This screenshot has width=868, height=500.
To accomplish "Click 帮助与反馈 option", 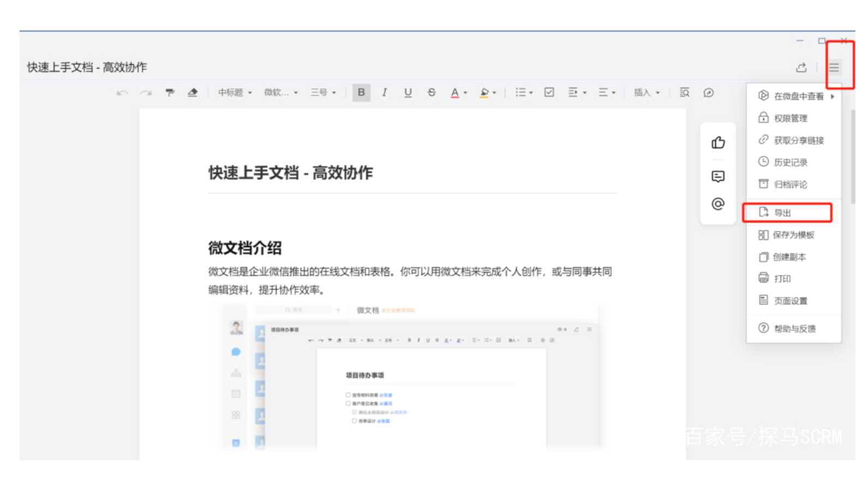I will tap(794, 329).
